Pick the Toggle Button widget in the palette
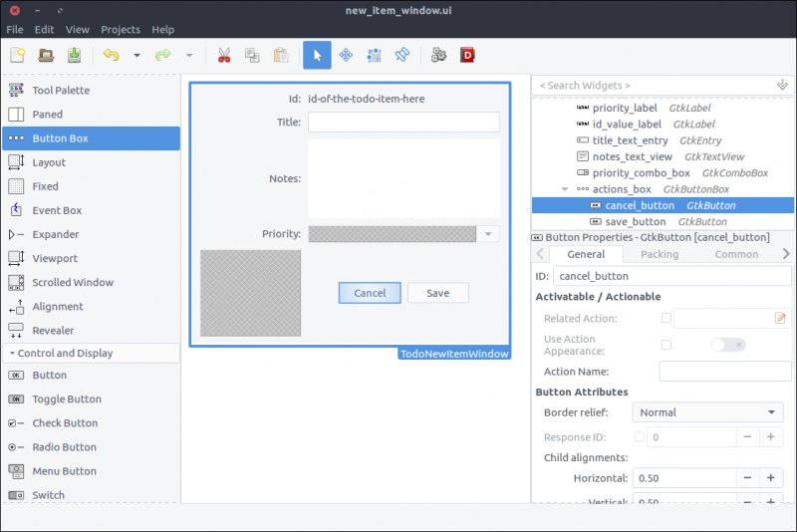The image size is (797, 532). pyautogui.click(x=66, y=399)
